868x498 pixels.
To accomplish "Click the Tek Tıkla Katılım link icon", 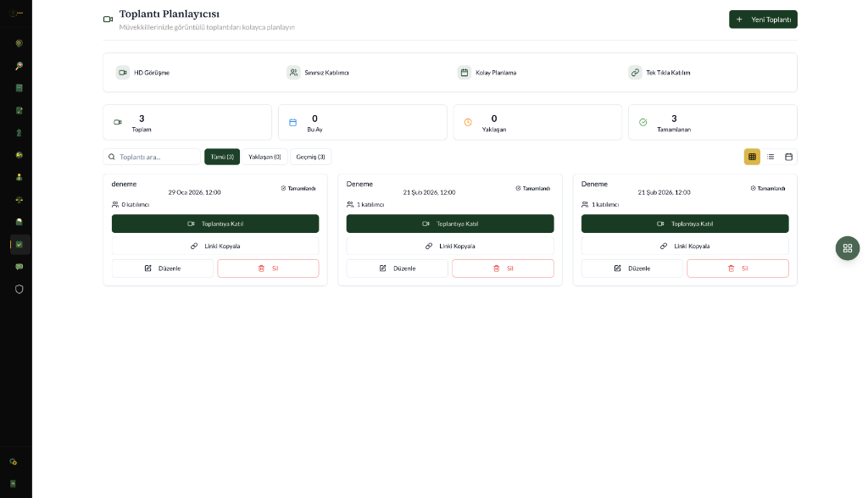I will click(635, 73).
